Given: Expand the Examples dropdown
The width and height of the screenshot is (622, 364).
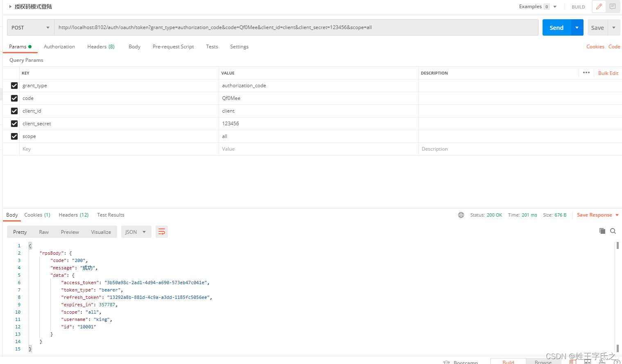Looking at the screenshot, I should point(555,7).
